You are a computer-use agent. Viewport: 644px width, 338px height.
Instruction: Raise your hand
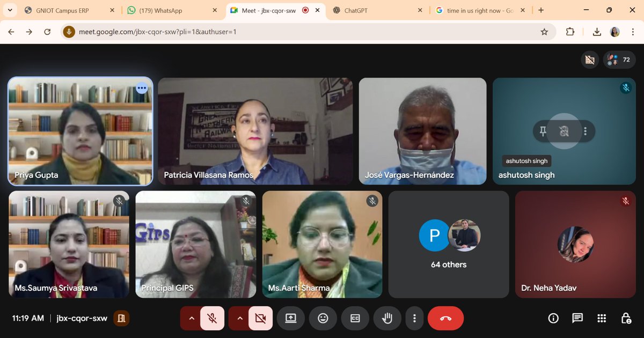coord(387,318)
